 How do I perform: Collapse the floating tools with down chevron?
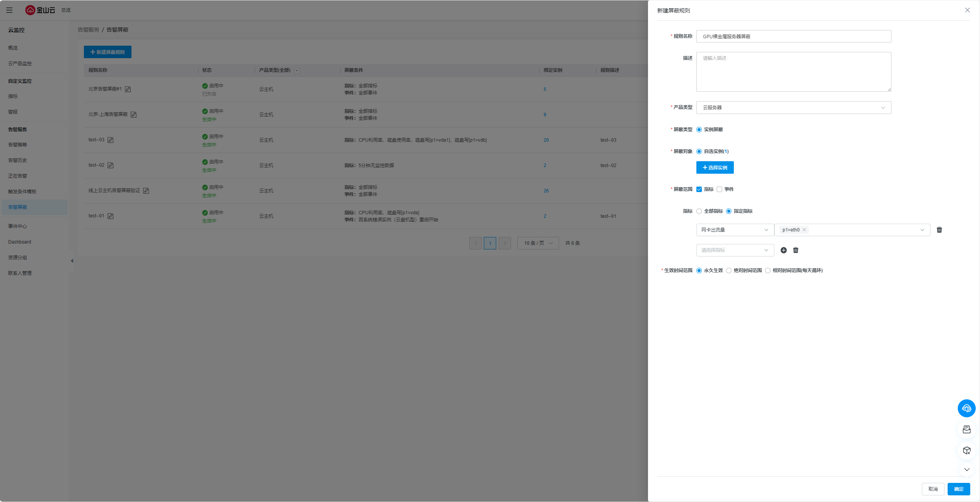966,470
